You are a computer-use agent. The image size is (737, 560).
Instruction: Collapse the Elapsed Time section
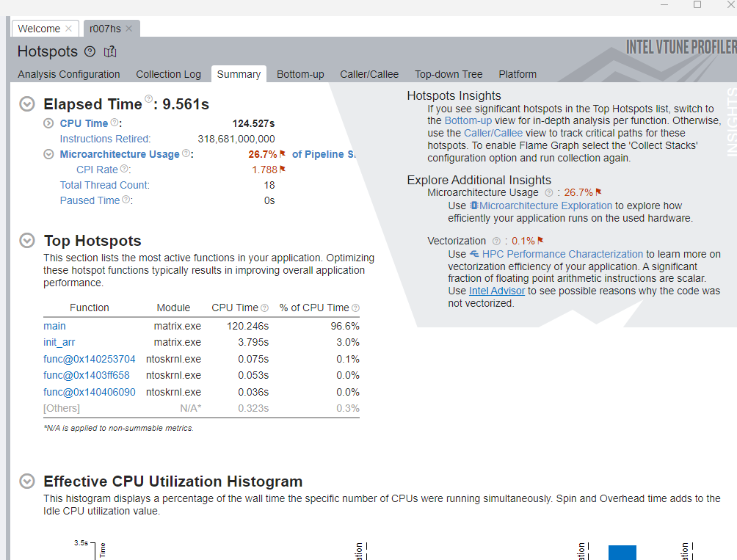[27, 104]
